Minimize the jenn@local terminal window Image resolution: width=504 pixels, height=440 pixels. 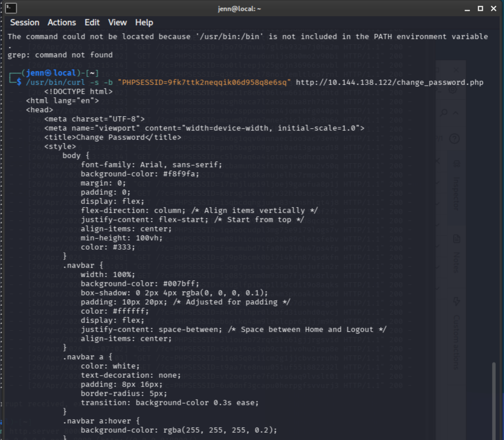[467, 9]
